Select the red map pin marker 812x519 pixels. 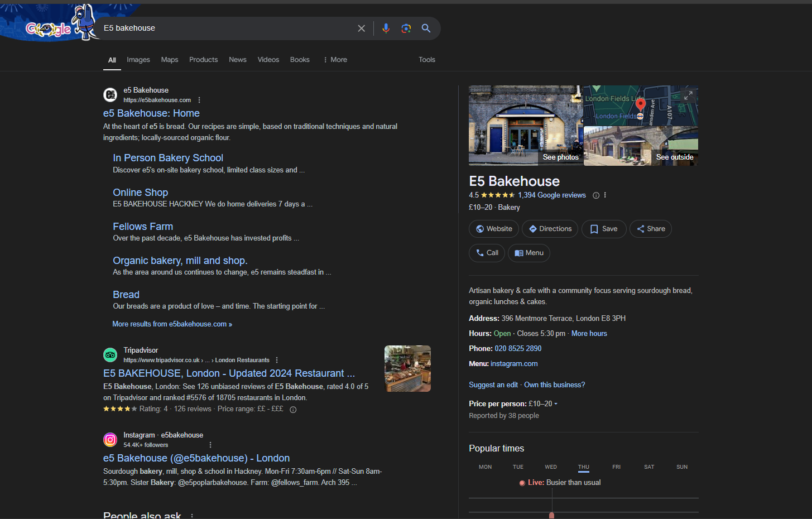[641, 104]
